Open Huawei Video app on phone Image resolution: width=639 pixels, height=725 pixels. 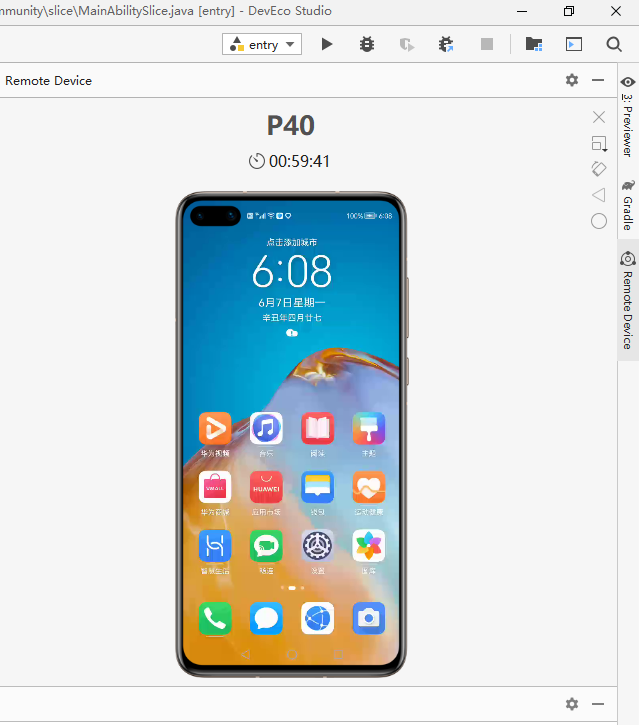click(x=215, y=428)
